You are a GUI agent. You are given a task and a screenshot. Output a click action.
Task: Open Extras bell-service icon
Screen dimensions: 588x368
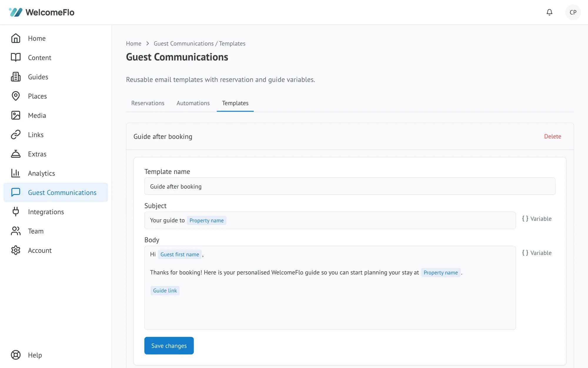point(16,154)
